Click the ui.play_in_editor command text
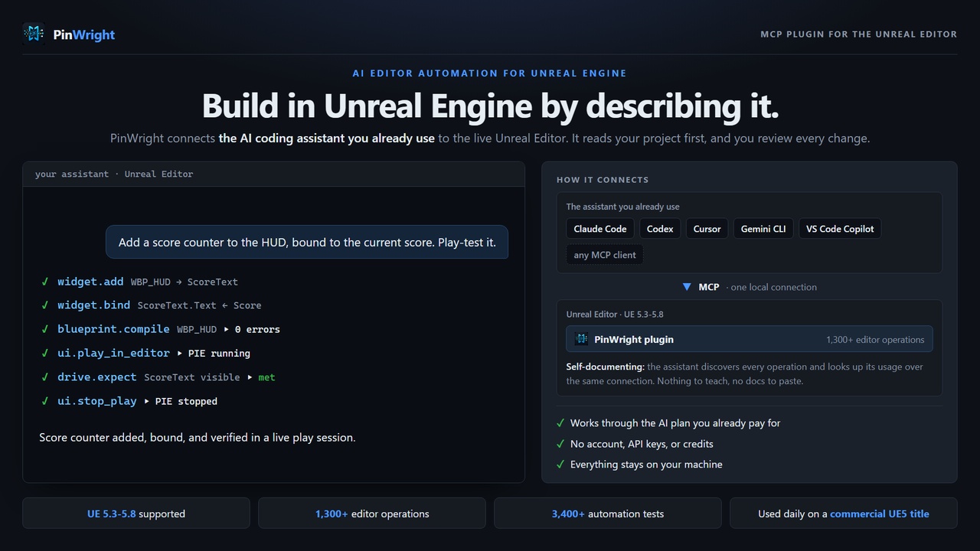This screenshot has height=551, width=980. [x=113, y=353]
